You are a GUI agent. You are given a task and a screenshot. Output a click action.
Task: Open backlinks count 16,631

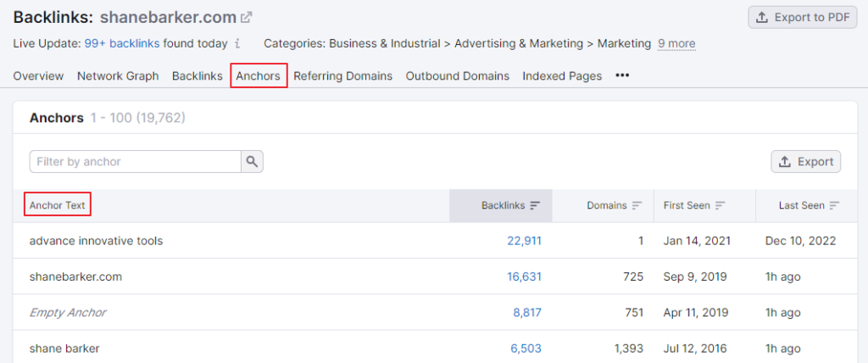coord(524,276)
